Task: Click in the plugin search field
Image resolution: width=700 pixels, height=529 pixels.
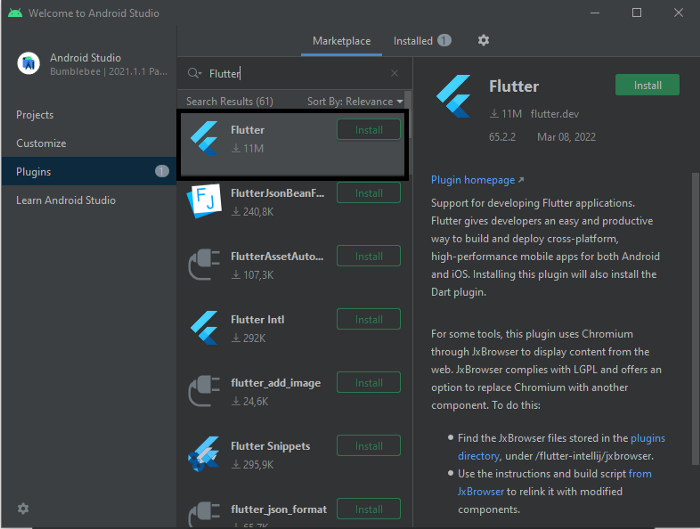Action: [297, 73]
